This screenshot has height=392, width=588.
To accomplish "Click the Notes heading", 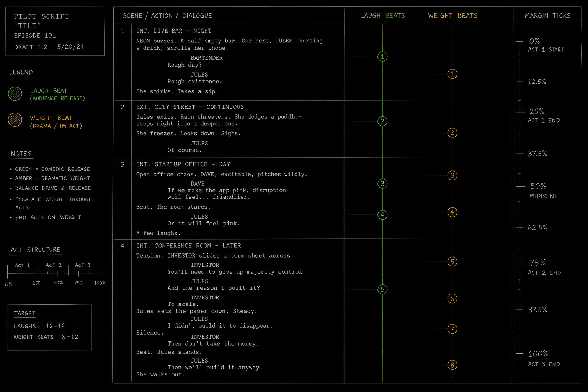I will click(x=21, y=154).
